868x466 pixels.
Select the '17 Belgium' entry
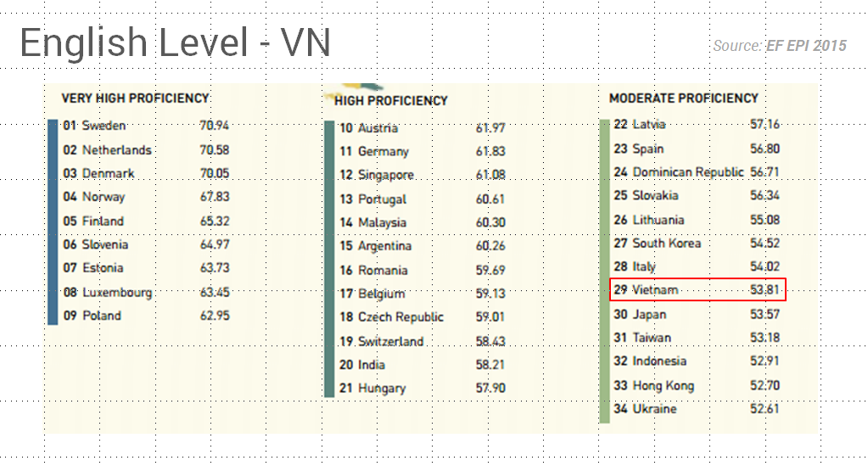(372, 294)
